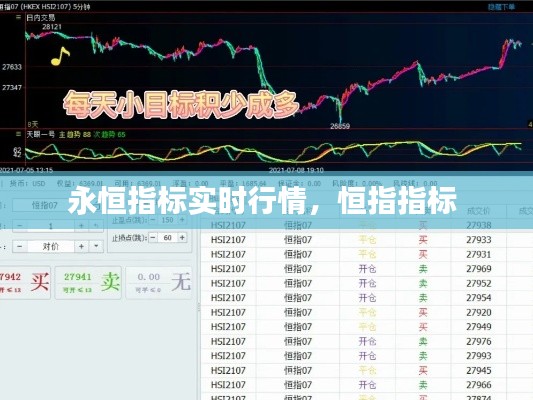The image size is (533, 400).
Task: Lower the 对价 price with minus button
Action: 20,246
